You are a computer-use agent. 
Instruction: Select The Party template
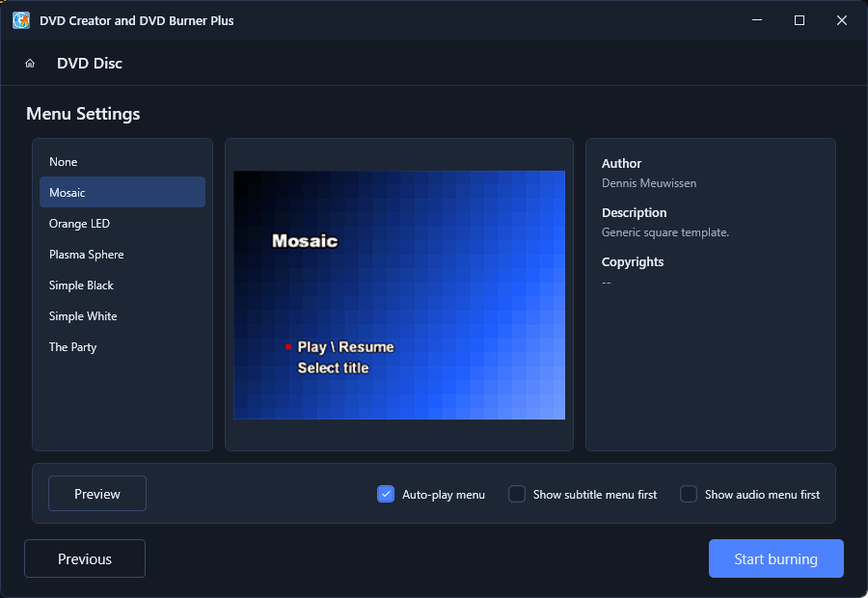(122, 347)
